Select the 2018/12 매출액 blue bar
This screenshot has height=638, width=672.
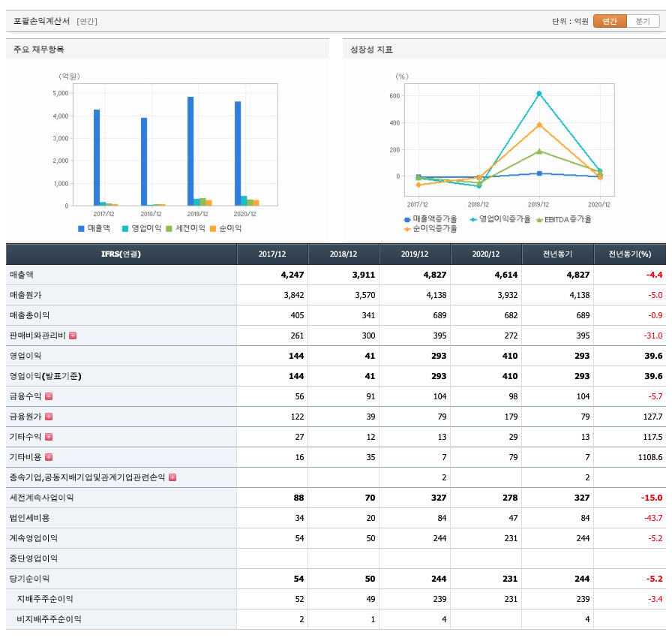tap(144, 161)
